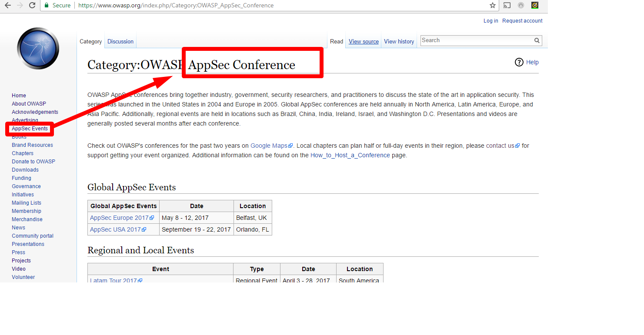Switch to the Discussion tab

click(x=120, y=42)
